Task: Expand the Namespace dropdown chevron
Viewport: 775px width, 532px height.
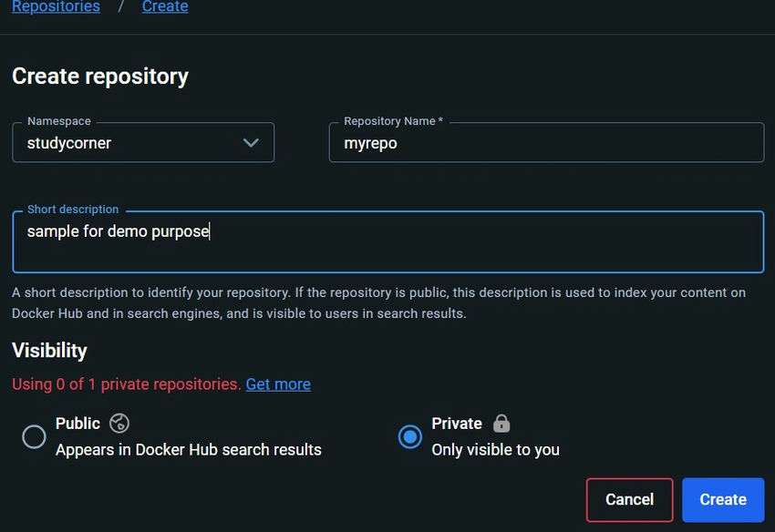Action: point(251,143)
